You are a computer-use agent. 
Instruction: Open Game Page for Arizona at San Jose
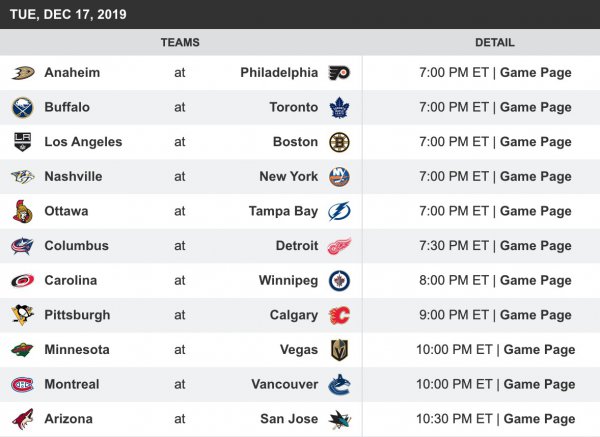(x=539, y=419)
